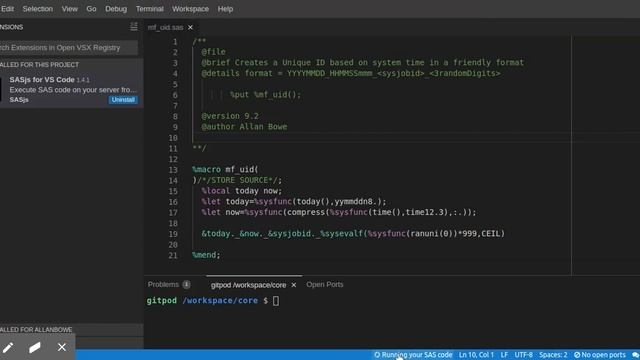The image size is (640, 360).
Task: Click the %macro mf_uid( code line
Action: [225, 169]
